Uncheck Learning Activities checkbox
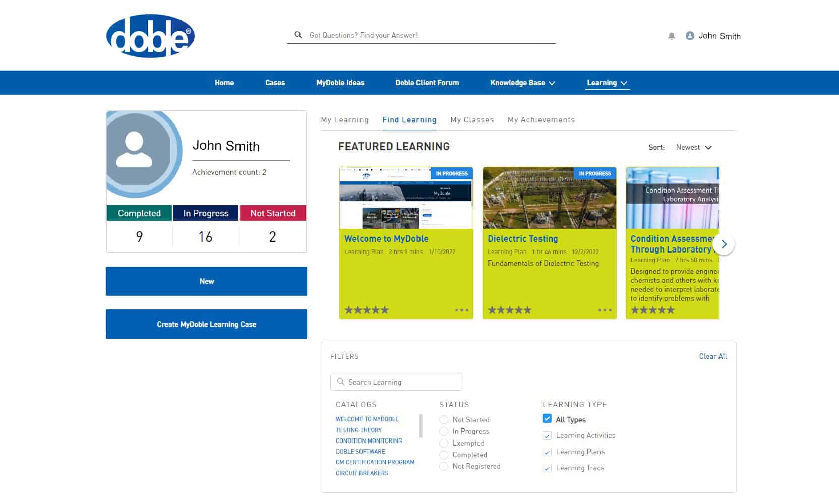The image size is (839, 504). [547, 435]
